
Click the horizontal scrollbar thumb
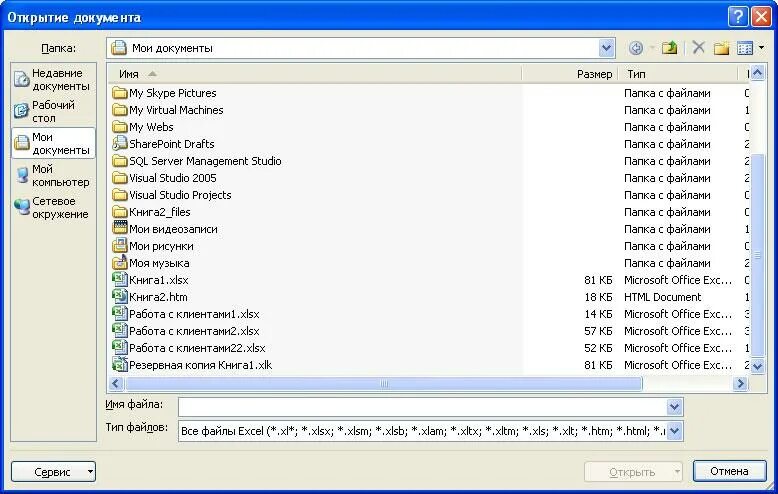(384, 383)
